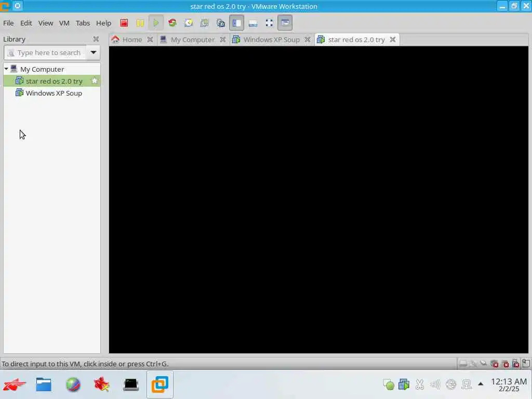Close the Home tab
The image size is (532, 399).
click(150, 39)
